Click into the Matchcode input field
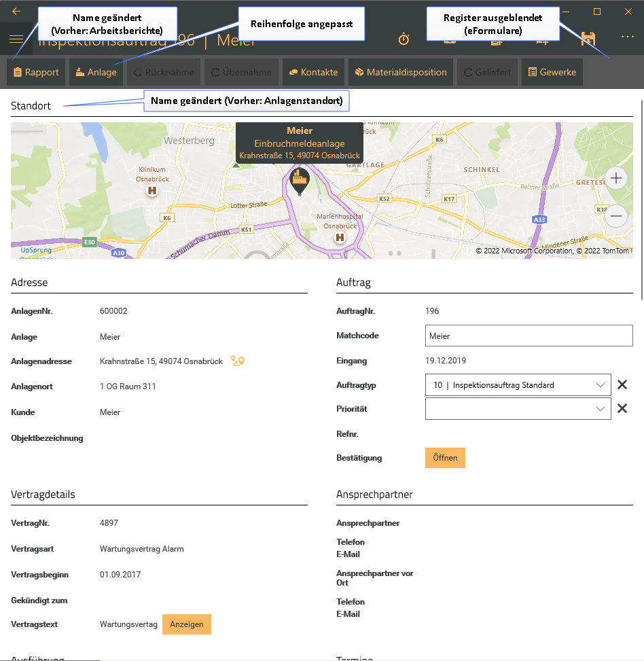This screenshot has width=644, height=661. [x=529, y=336]
